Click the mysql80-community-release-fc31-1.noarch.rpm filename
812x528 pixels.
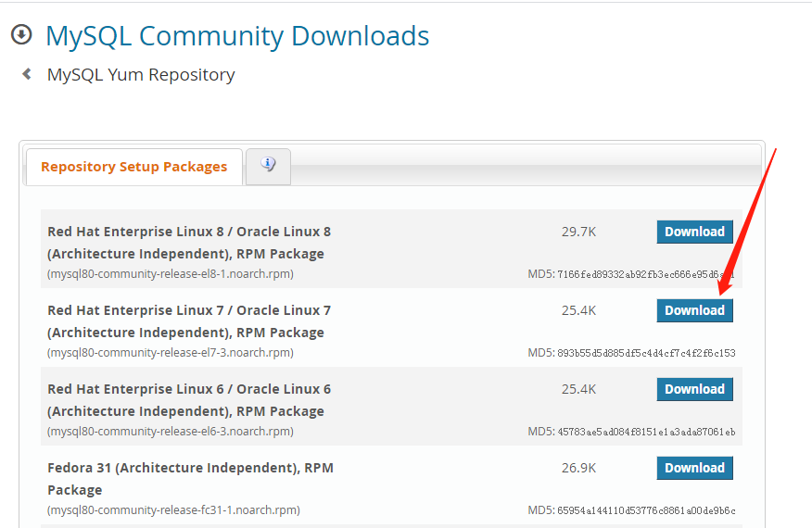click(x=173, y=510)
